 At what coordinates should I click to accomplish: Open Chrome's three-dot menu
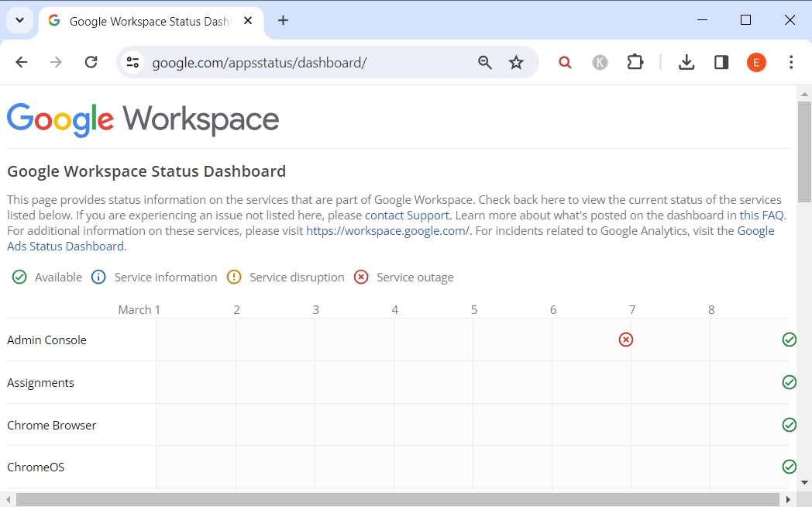(x=791, y=63)
